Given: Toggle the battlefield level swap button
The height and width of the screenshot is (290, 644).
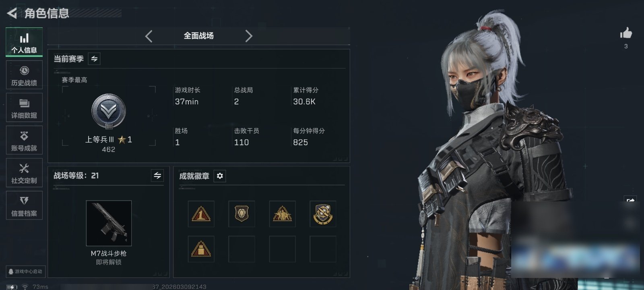Looking at the screenshot, I should point(157,176).
